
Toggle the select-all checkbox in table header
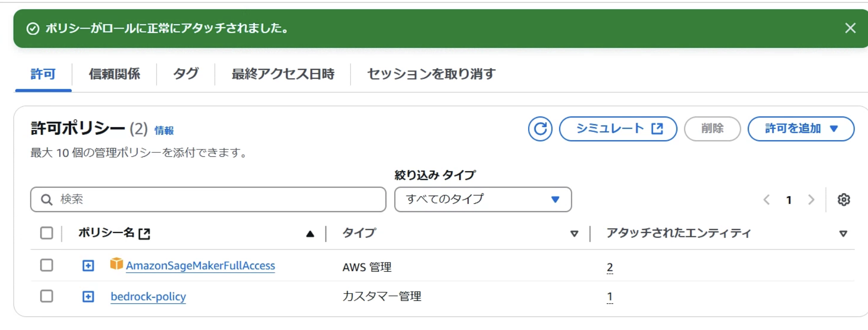46,233
